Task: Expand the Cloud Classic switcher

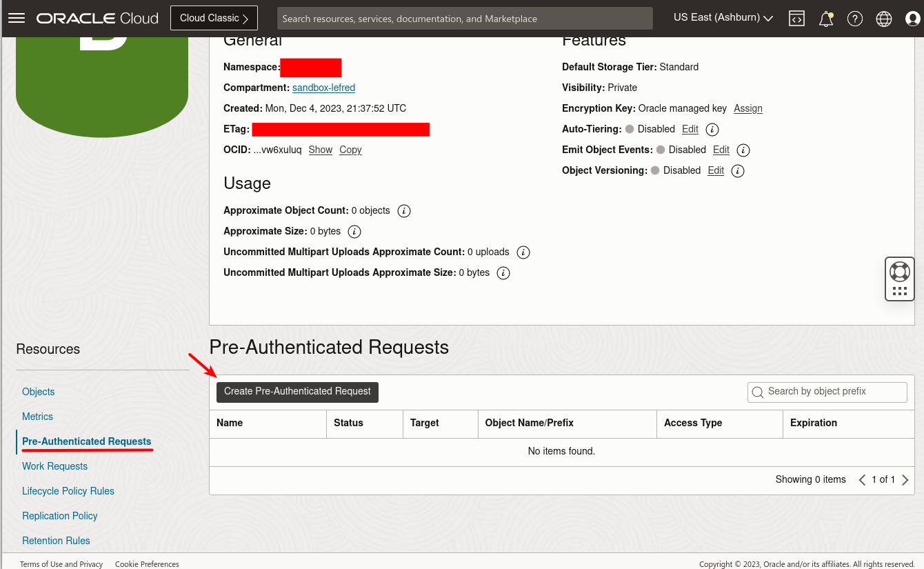Action: point(213,18)
